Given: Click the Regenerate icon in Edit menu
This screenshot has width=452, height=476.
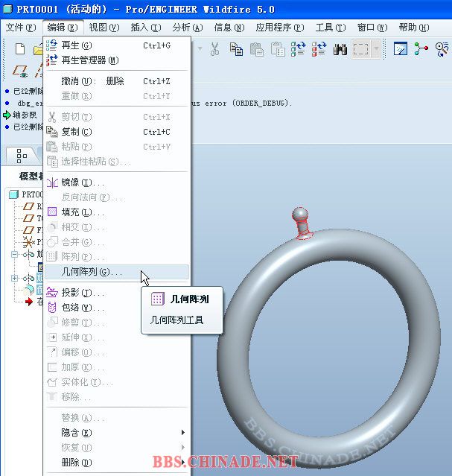Looking at the screenshot, I should pos(51,45).
